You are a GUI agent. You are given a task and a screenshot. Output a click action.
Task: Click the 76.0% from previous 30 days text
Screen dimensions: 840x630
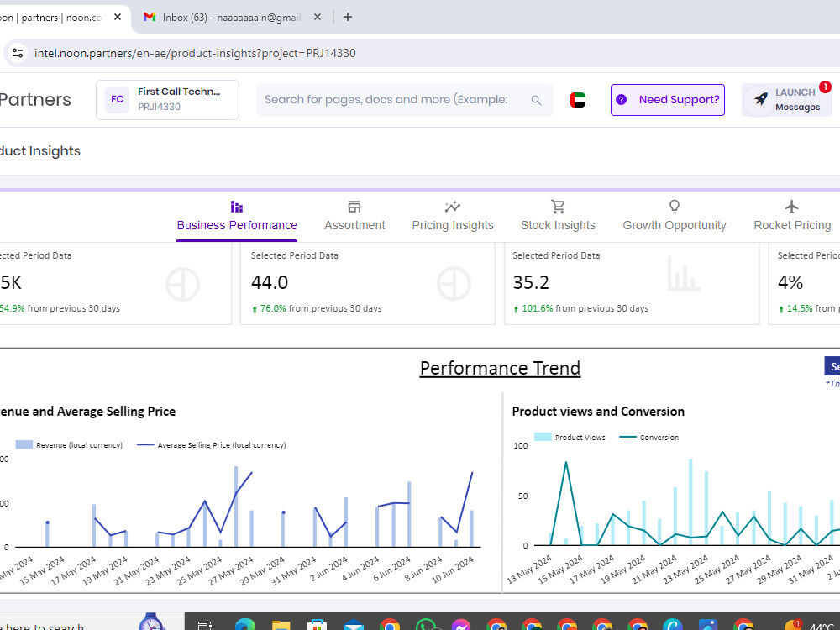[320, 308]
